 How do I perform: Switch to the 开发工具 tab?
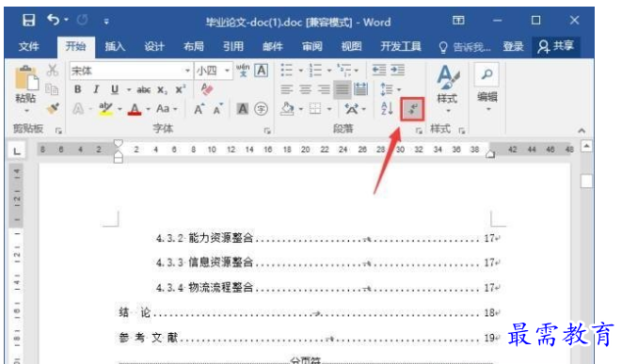[x=401, y=47]
